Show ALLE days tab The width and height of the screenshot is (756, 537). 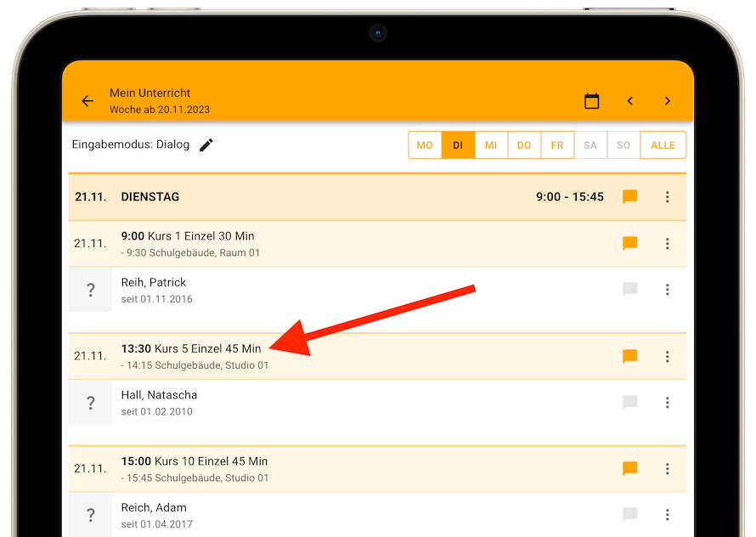(663, 145)
